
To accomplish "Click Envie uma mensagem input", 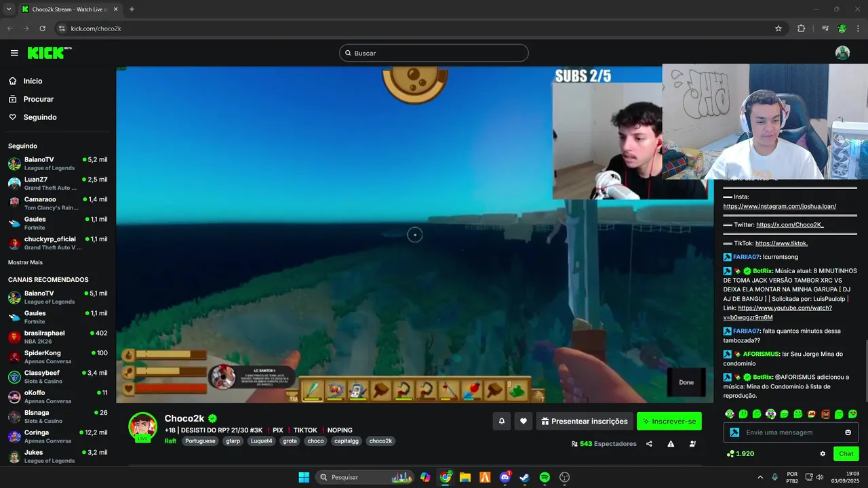I will click(790, 432).
